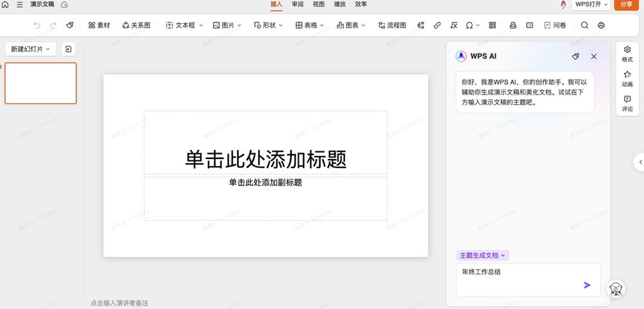Click the format painter brush icon
The image size is (644, 309).
point(70,25)
